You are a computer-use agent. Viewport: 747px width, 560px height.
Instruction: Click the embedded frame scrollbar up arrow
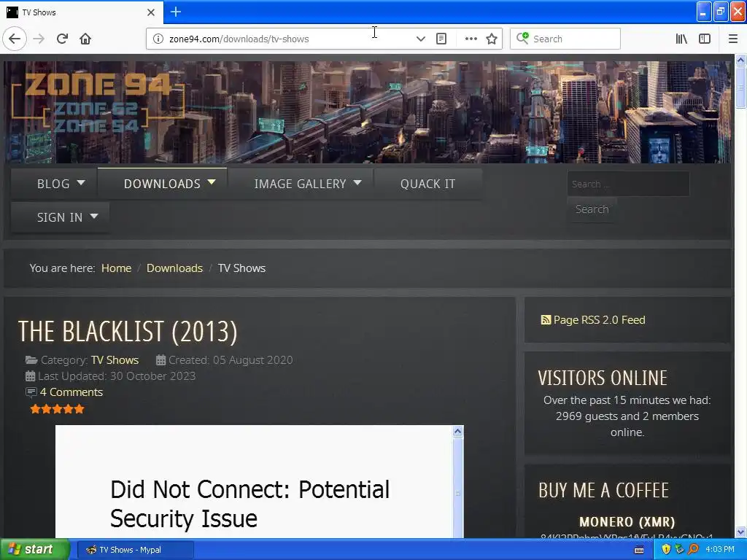(x=458, y=432)
